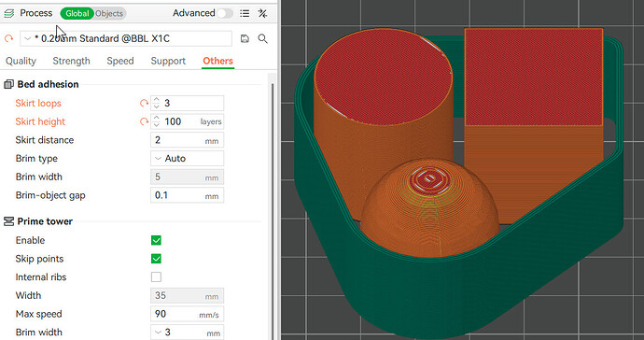
Task: Click the Process layers icon
Action: tap(8, 13)
